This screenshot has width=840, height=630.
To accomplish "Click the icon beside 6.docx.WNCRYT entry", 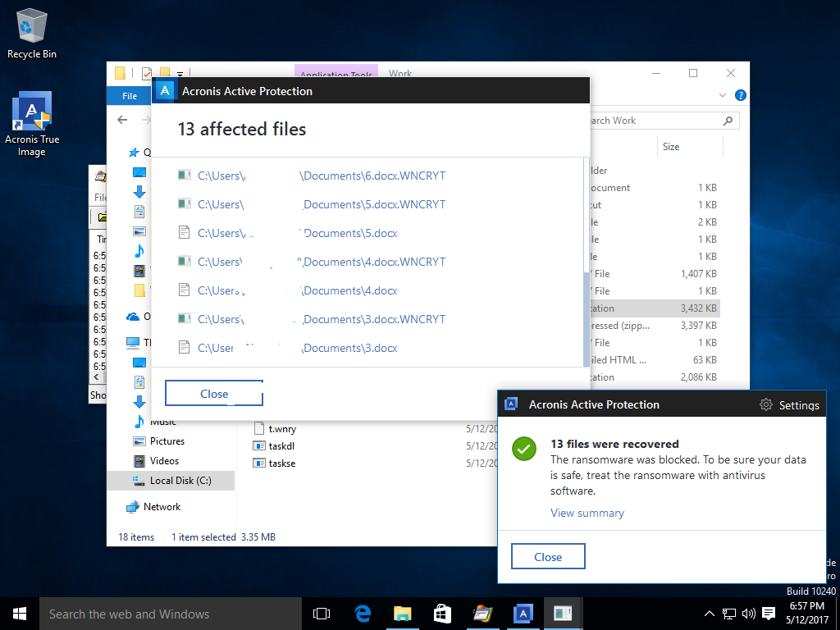I will (x=185, y=176).
